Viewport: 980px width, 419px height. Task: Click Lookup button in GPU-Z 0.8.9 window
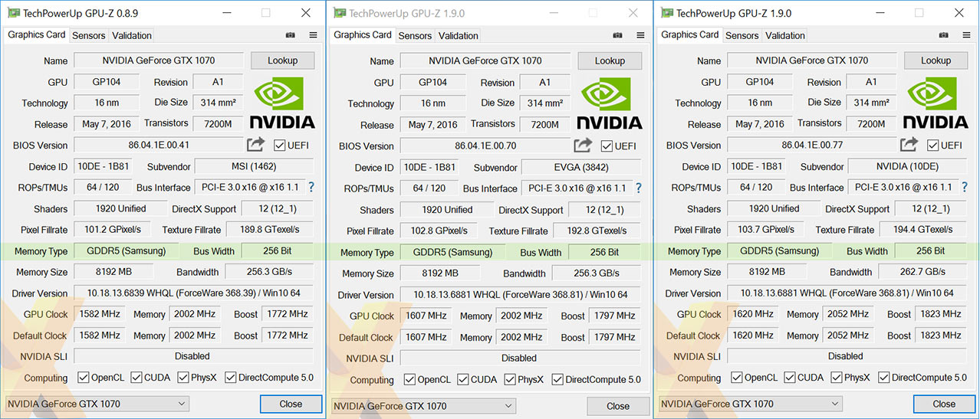[283, 61]
